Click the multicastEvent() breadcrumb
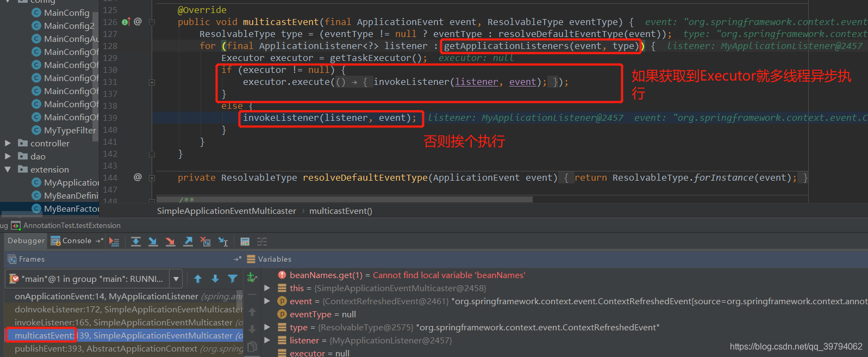Viewport: 868px width, 357px height. [x=341, y=211]
